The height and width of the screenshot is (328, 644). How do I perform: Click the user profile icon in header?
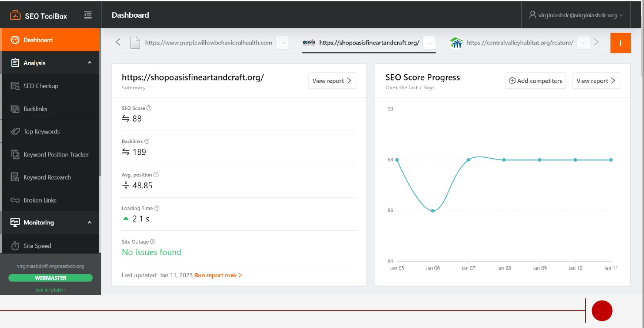[x=533, y=15]
